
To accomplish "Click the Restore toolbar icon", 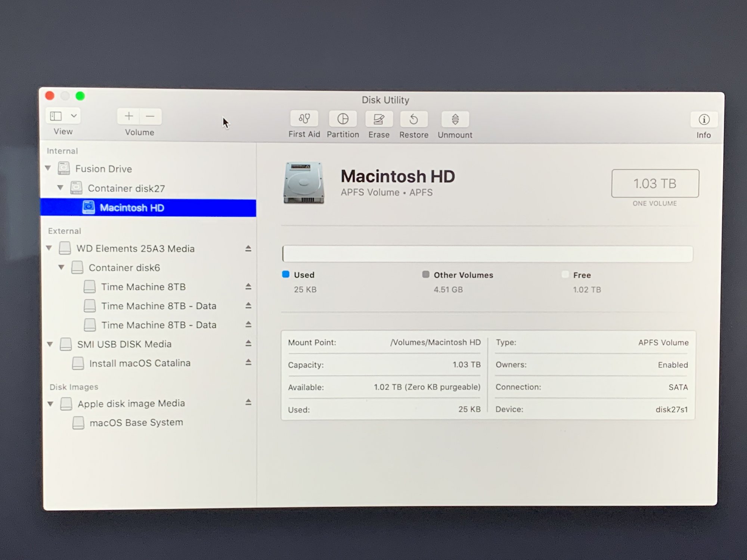I will click(x=413, y=119).
